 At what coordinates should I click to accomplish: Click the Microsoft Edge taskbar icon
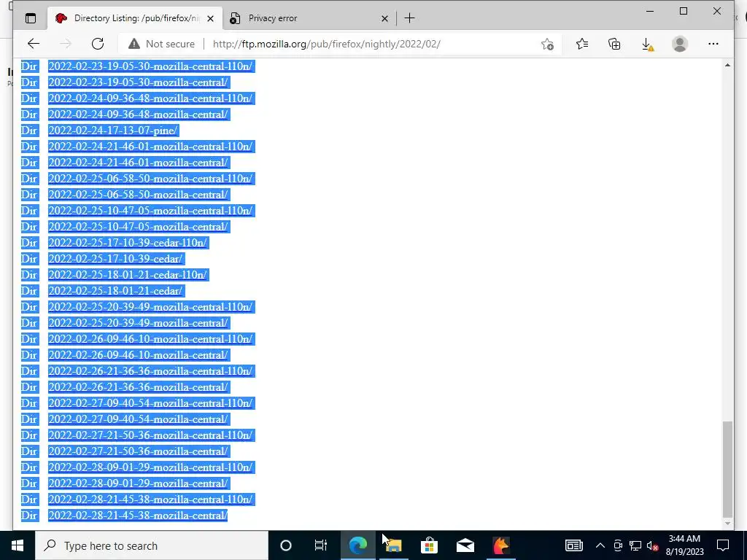pos(357,545)
